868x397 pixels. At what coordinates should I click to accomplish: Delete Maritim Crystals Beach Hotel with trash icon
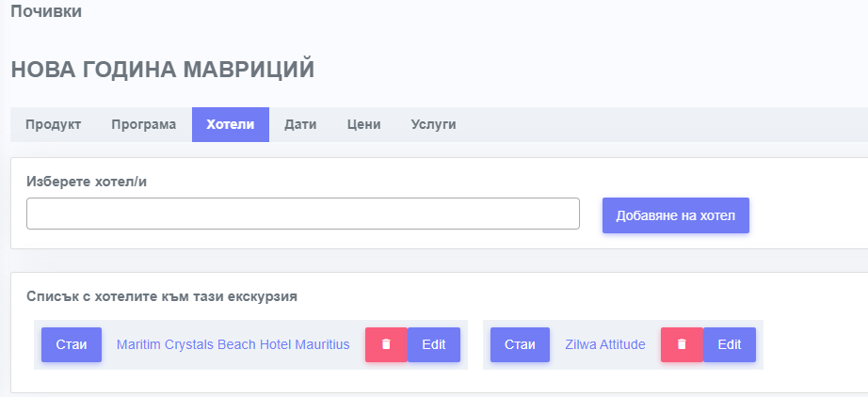[x=386, y=344]
